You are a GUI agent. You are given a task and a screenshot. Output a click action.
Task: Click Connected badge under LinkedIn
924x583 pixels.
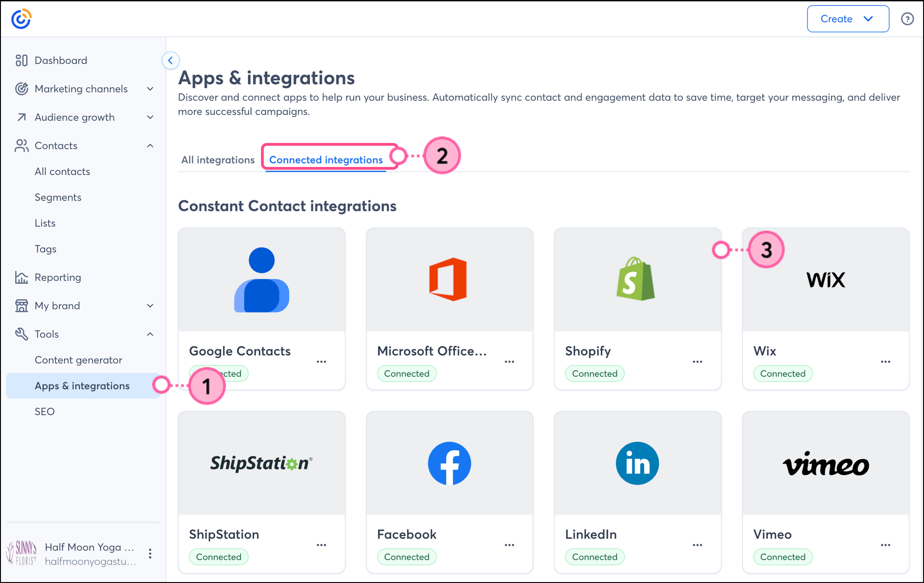(x=595, y=557)
